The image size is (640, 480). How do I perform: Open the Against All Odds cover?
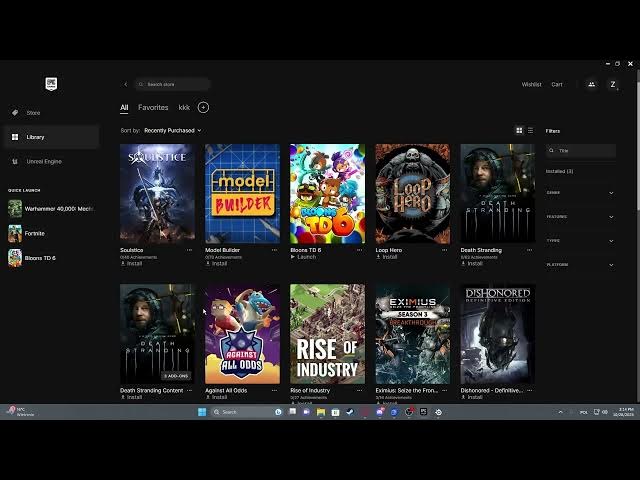242,334
